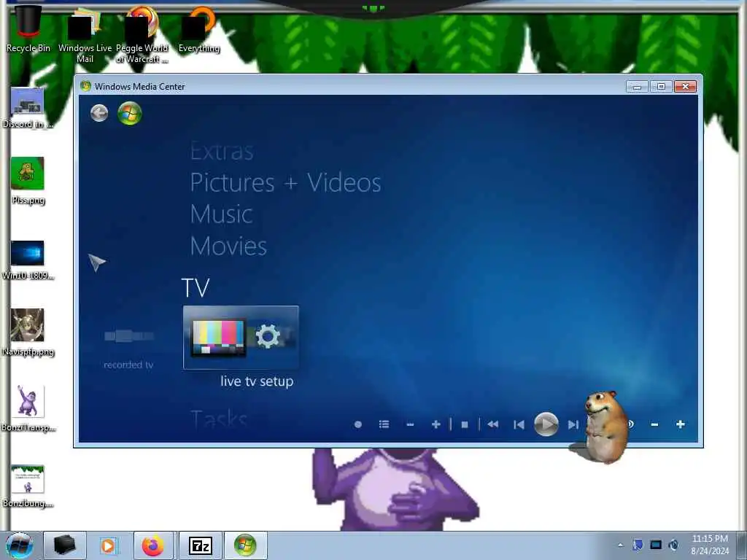Select the Bonzibung desktop file

tap(28, 486)
